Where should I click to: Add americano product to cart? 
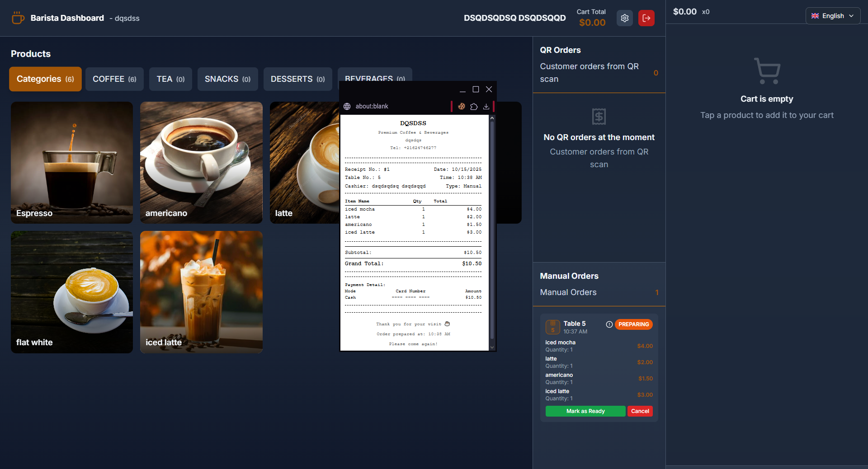(x=201, y=163)
